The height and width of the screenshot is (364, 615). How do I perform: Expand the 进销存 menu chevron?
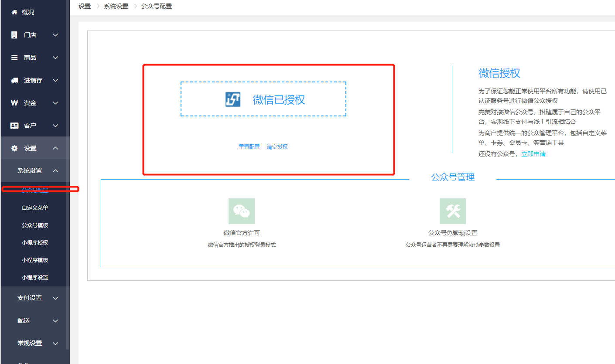coord(55,80)
